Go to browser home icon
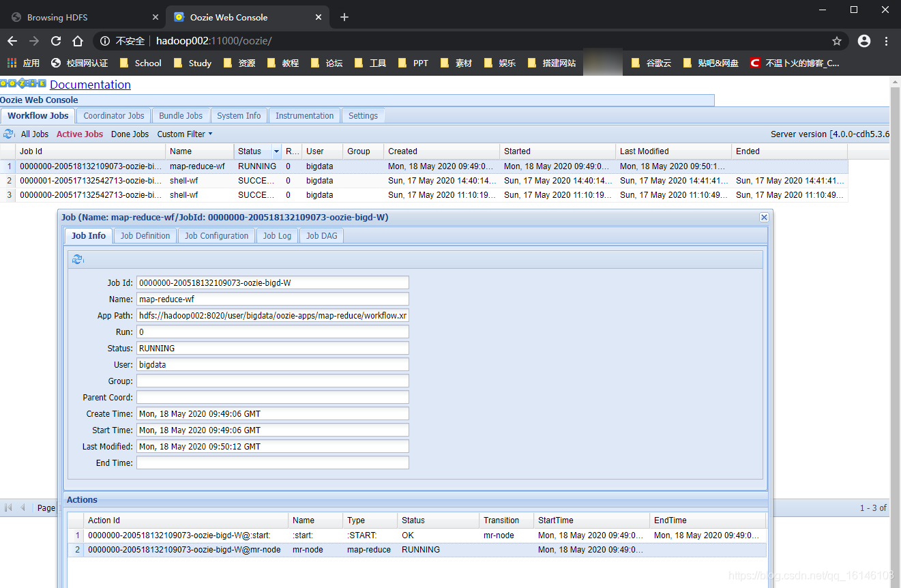 click(x=78, y=41)
